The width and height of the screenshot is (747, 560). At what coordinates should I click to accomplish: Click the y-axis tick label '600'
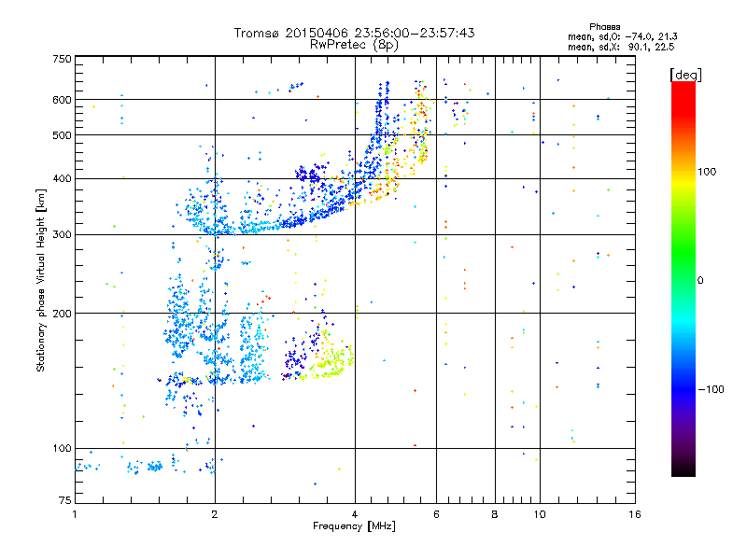[62, 100]
